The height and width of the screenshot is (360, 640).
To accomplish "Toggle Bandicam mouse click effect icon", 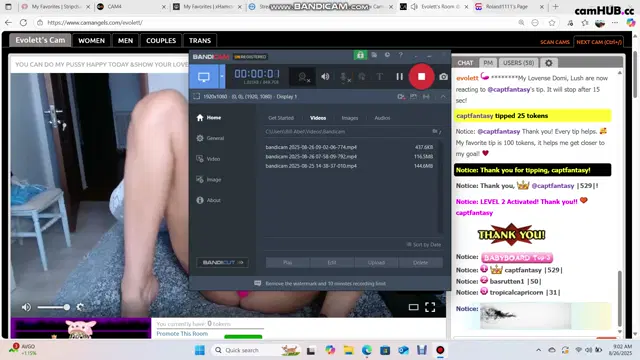I will 362,76.
